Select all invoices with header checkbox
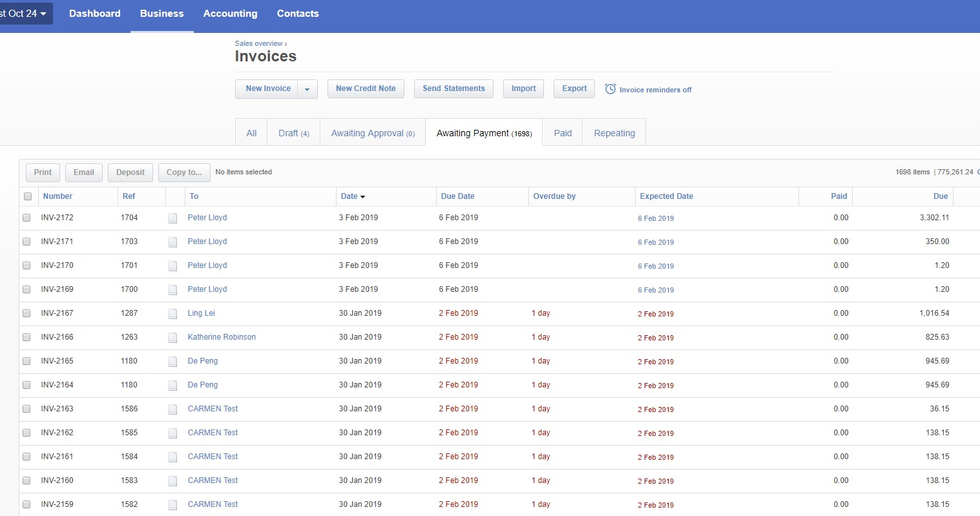The height and width of the screenshot is (516, 980). [x=28, y=196]
